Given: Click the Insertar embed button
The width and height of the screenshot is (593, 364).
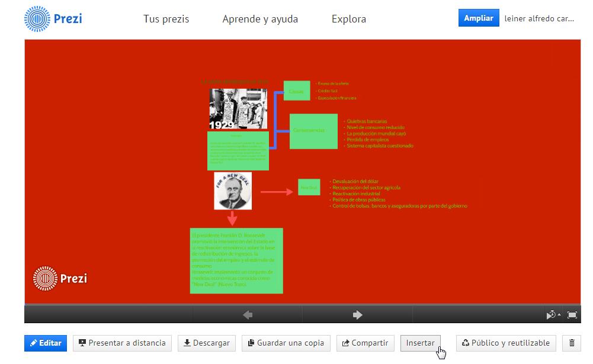Looking at the screenshot, I should click(x=420, y=343).
